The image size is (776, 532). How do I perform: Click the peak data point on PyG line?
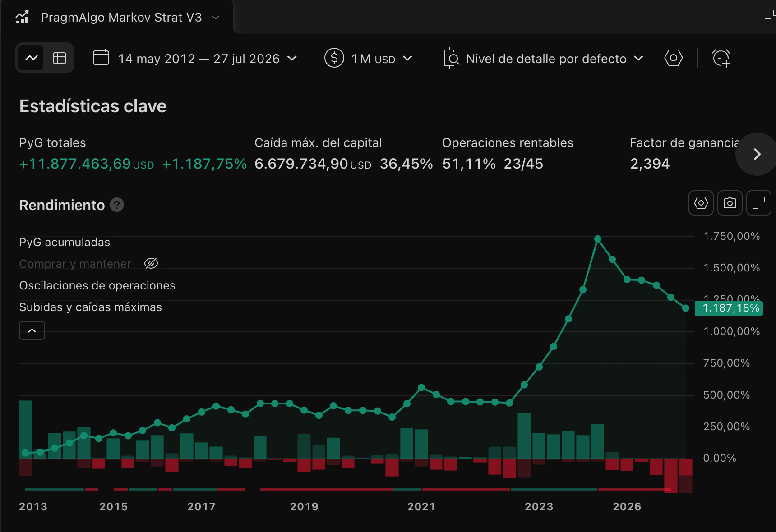click(597, 239)
